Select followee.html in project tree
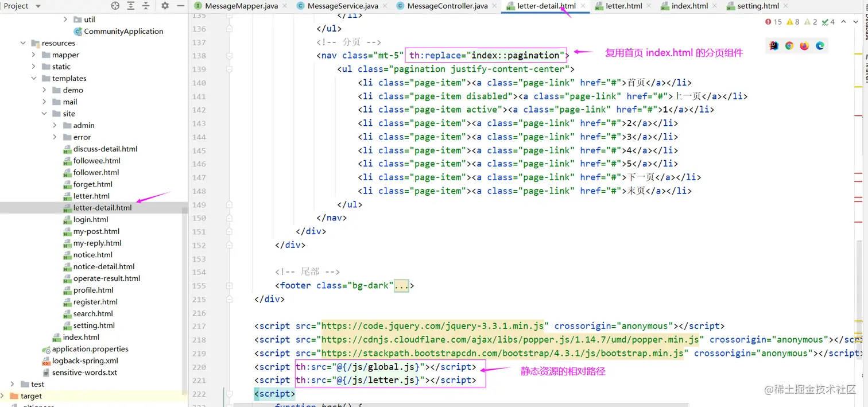868x407 pixels. (x=96, y=161)
